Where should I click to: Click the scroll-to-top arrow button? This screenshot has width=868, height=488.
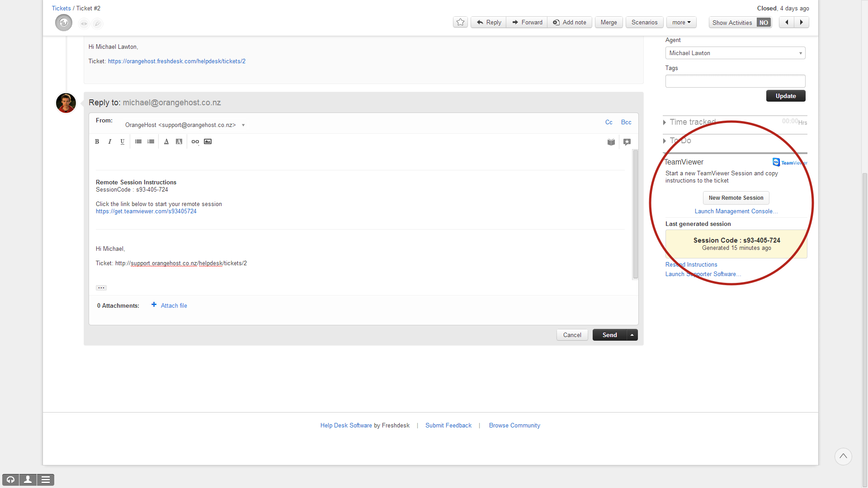click(843, 456)
